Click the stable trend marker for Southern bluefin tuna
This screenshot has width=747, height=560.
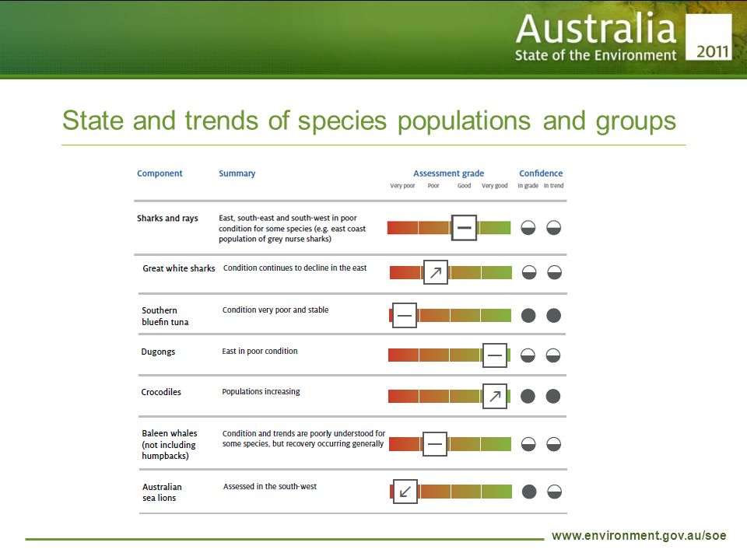coord(405,315)
